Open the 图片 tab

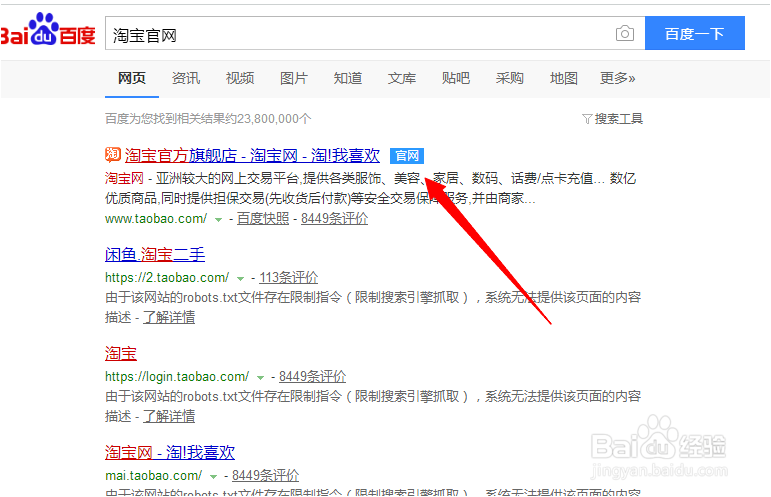pyautogui.click(x=294, y=78)
